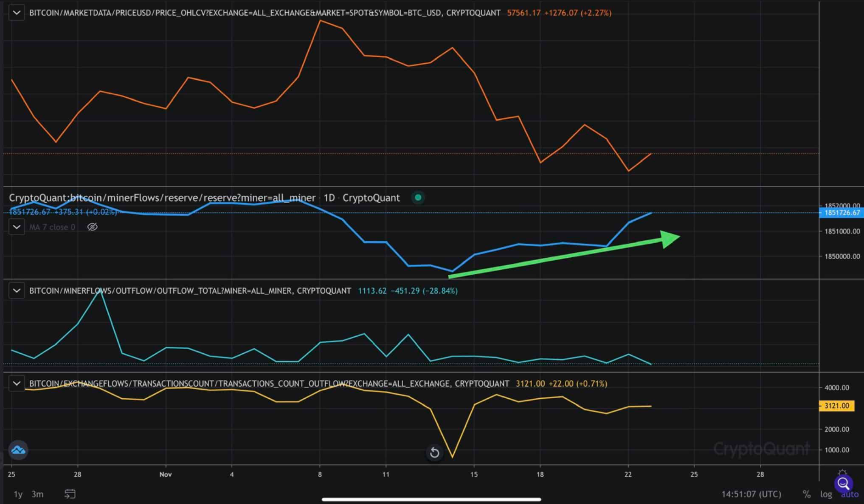Click the 1852000.00 axis value
This screenshot has width=864, height=504.
pyautogui.click(x=843, y=205)
